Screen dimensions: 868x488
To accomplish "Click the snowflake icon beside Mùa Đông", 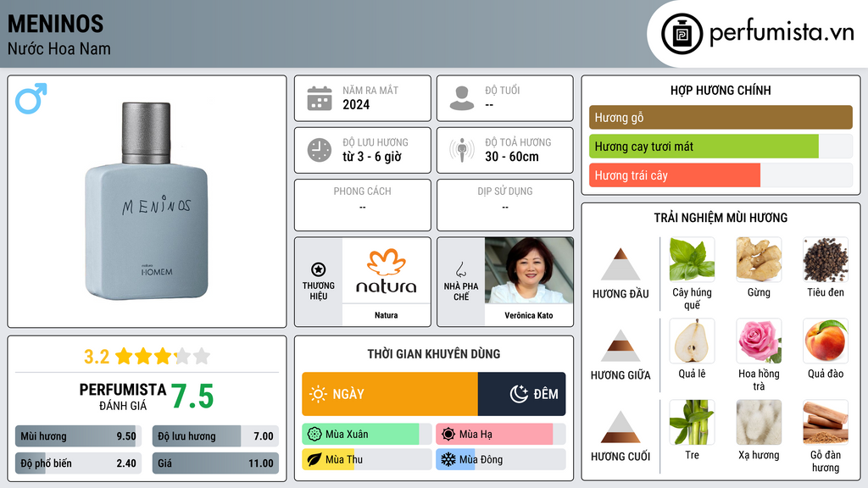I will [x=448, y=459].
